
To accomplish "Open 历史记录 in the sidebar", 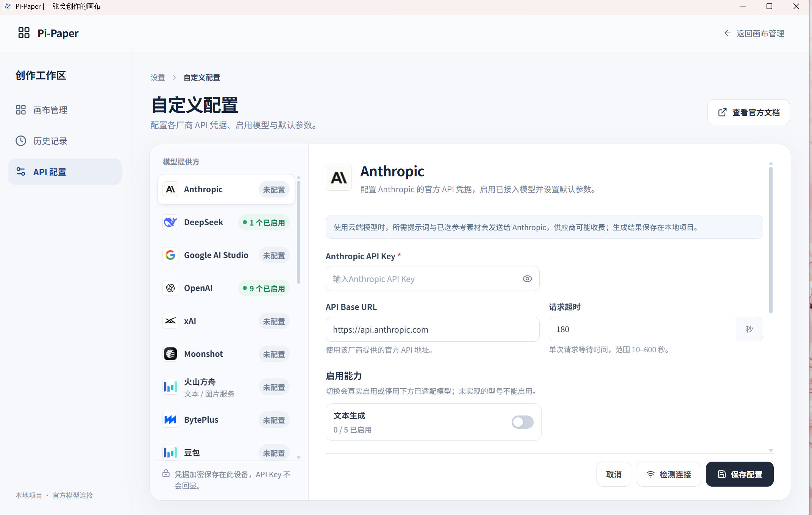I will pyautogui.click(x=65, y=141).
